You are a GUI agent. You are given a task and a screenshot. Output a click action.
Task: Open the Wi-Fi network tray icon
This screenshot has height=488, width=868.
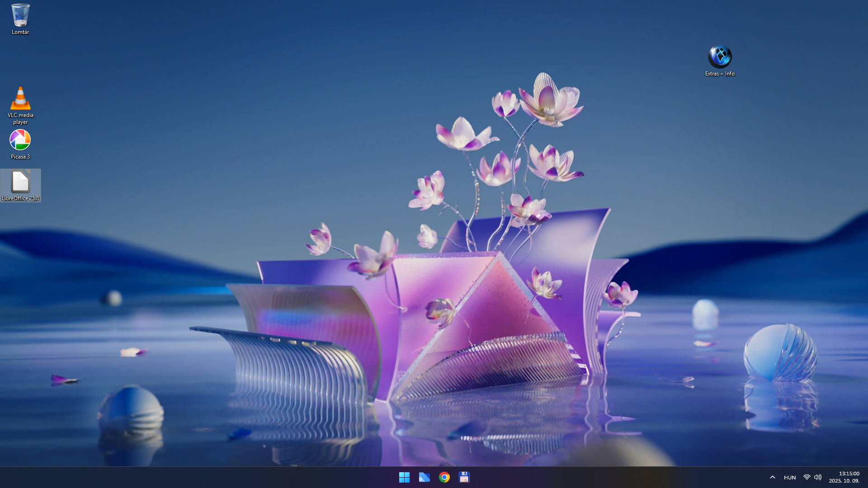pos(807,477)
